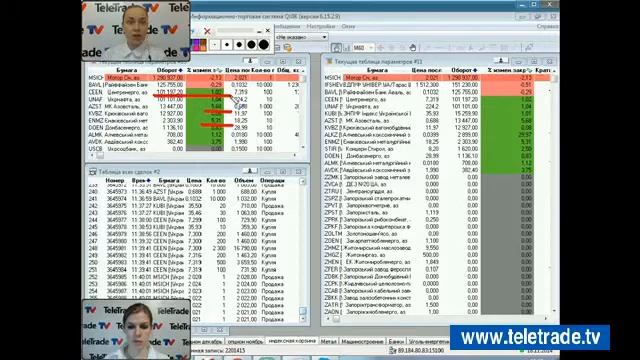Select the ZADN row in right table
The height and width of the screenshot is (360, 640).
point(437,311)
